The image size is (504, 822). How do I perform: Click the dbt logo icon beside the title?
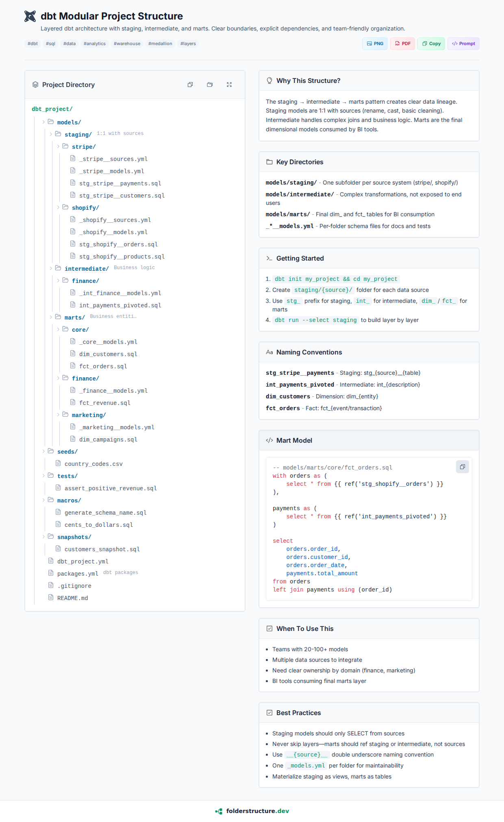(30, 16)
